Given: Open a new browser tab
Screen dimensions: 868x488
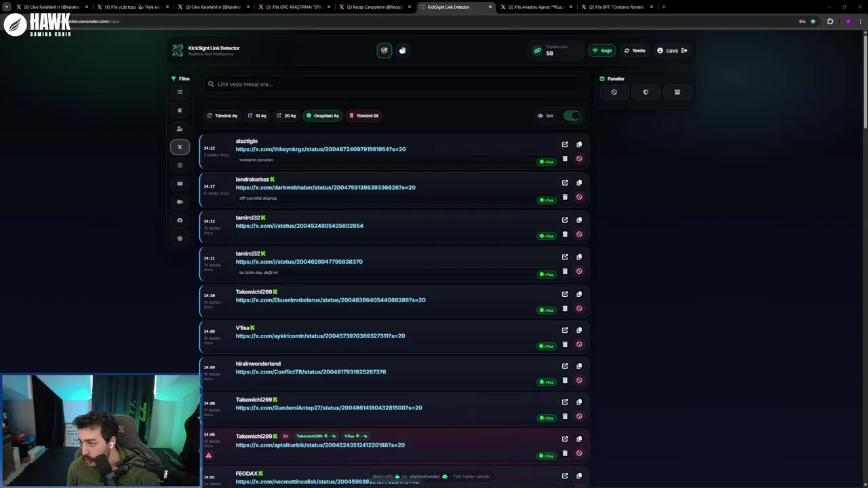Looking at the screenshot, I should click(x=663, y=7).
